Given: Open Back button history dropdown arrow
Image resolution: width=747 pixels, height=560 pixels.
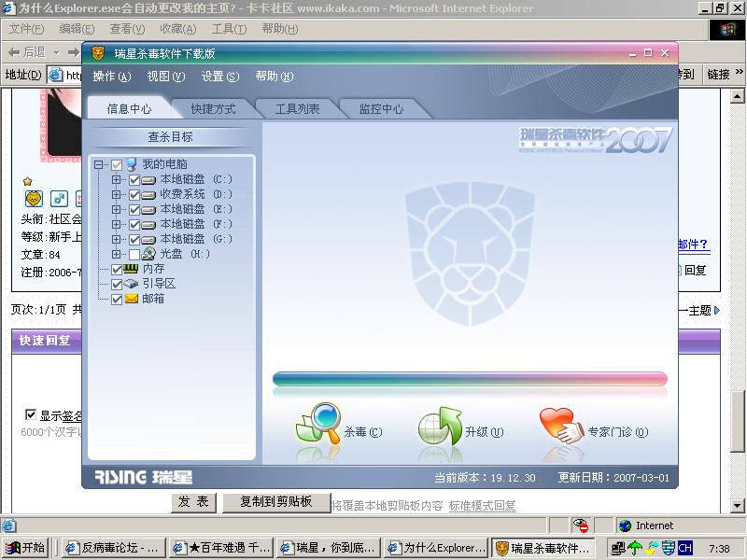Looking at the screenshot, I should [x=56, y=52].
